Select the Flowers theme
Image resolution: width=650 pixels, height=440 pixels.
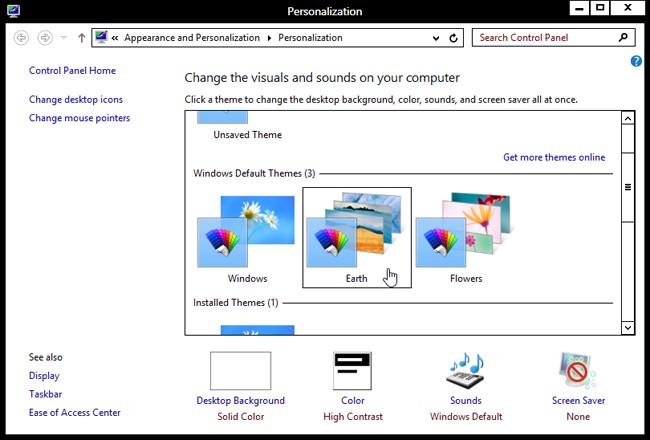coord(466,238)
